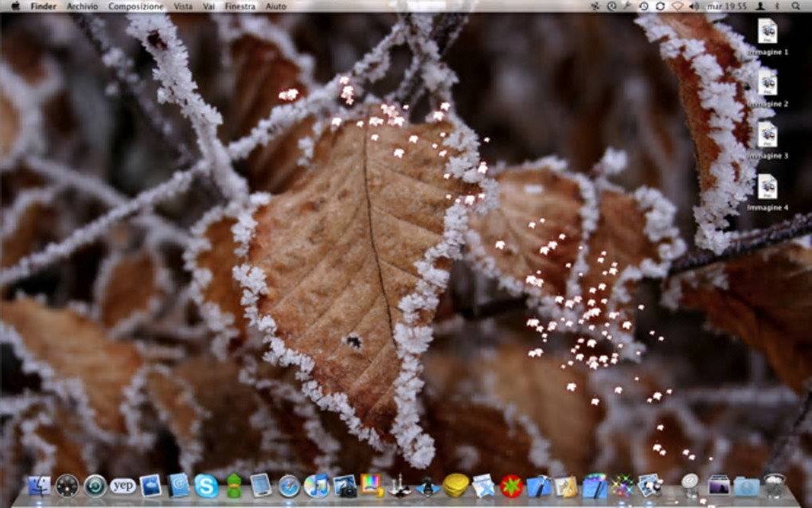Open the @ mail stamp dock icon
812x508 pixels.
coord(690,485)
